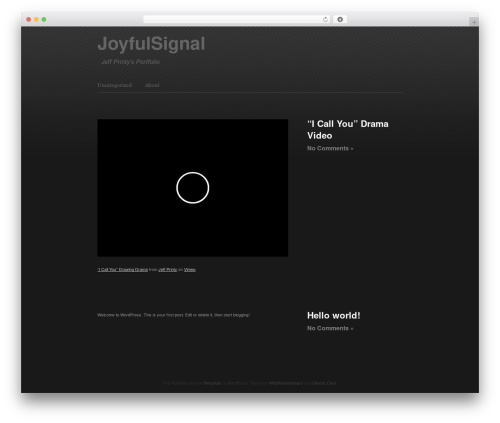Image resolution: width=500 pixels, height=423 pixels.
Task: Open the JoyfulSignal site title
Action: 151,44
